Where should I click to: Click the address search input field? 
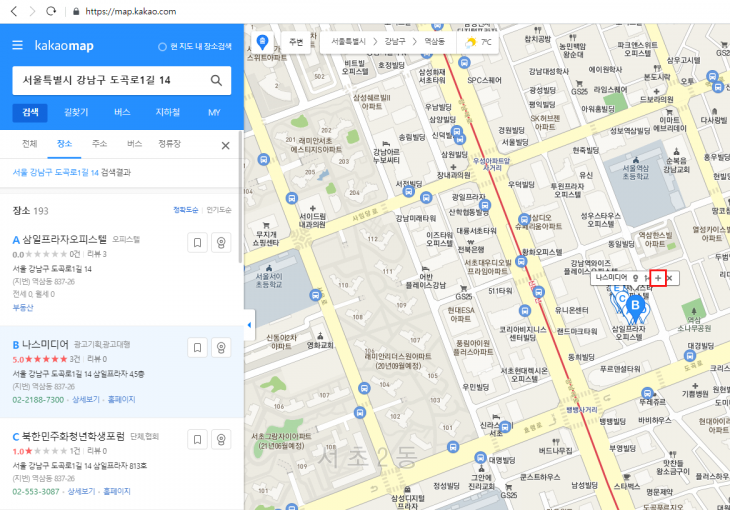click(x=110, y=80)
